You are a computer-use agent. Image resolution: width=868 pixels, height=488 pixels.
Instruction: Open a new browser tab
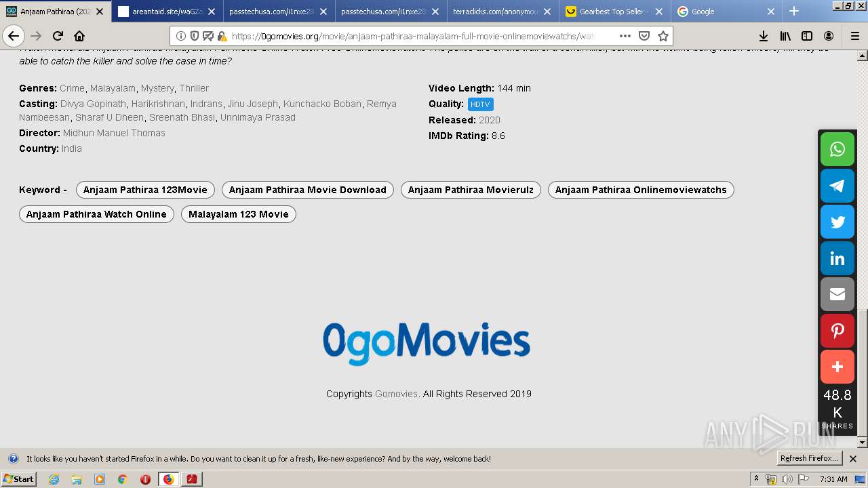794,11
